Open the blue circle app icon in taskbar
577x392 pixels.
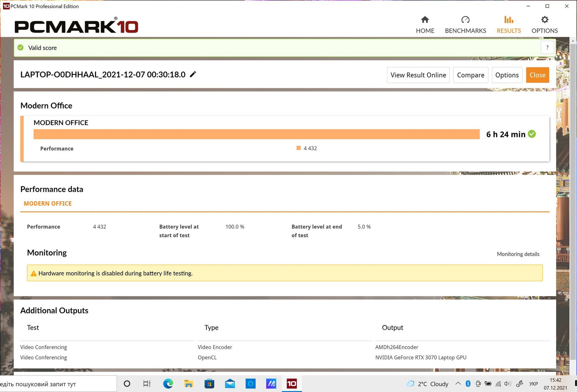250,384
